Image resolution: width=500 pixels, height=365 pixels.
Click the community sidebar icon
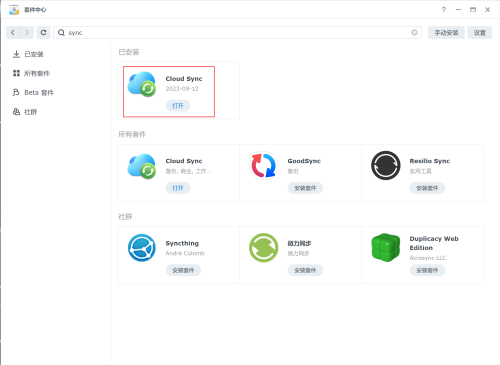[x=16, y=112]
